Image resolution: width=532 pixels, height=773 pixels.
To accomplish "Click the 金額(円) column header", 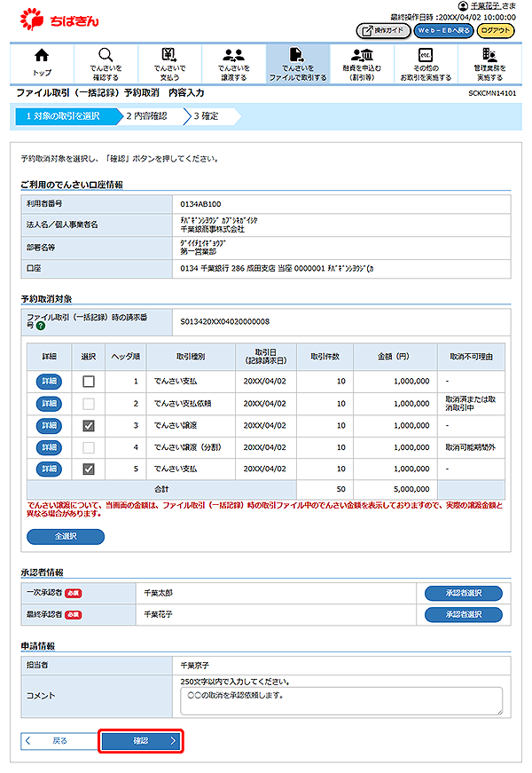I will 395,357.
